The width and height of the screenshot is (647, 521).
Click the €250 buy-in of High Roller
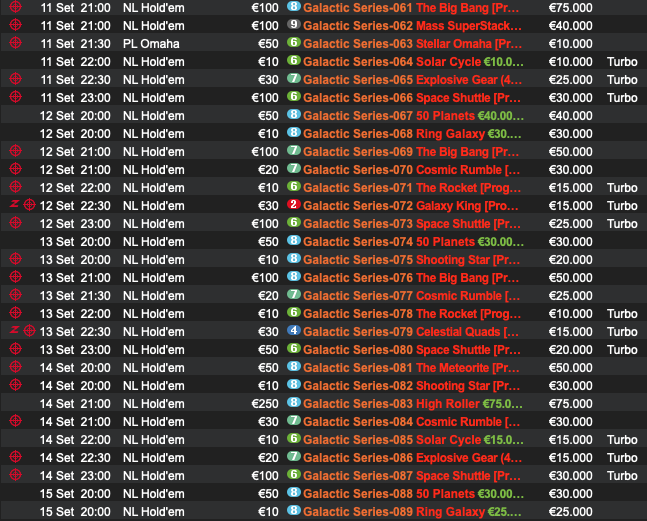pos(265,404)
